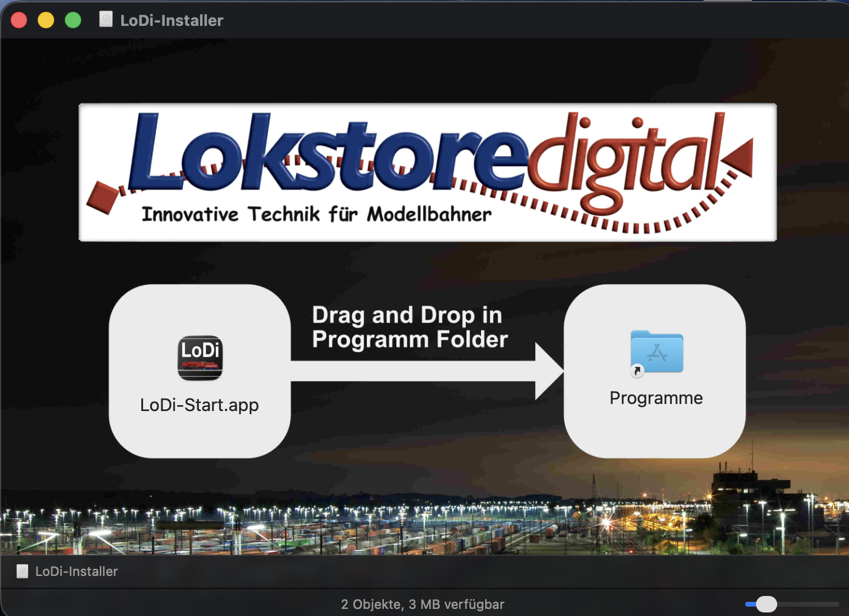849x616 pixels.
Task: Click the Programme folder shortcut icon
Action: point(656,353)
